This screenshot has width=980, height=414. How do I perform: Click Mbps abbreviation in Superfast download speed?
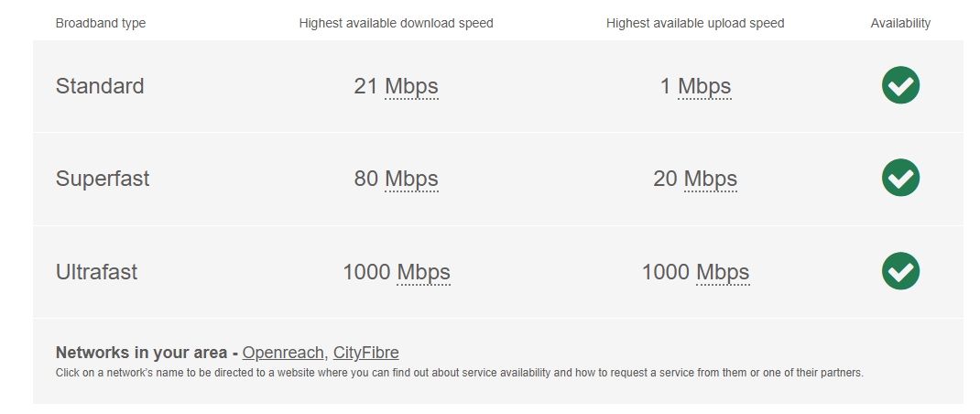(411, 180)
